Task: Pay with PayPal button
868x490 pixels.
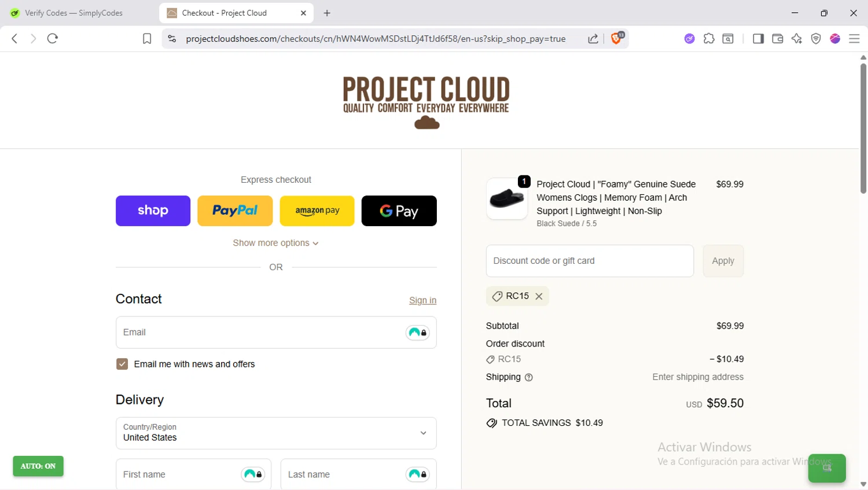Action: click(235, 211)
